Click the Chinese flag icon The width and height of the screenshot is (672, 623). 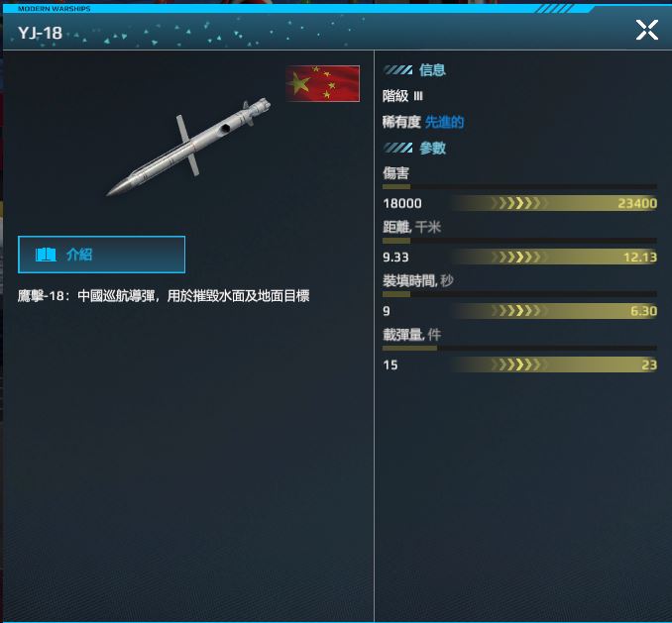tap(323, 83)
